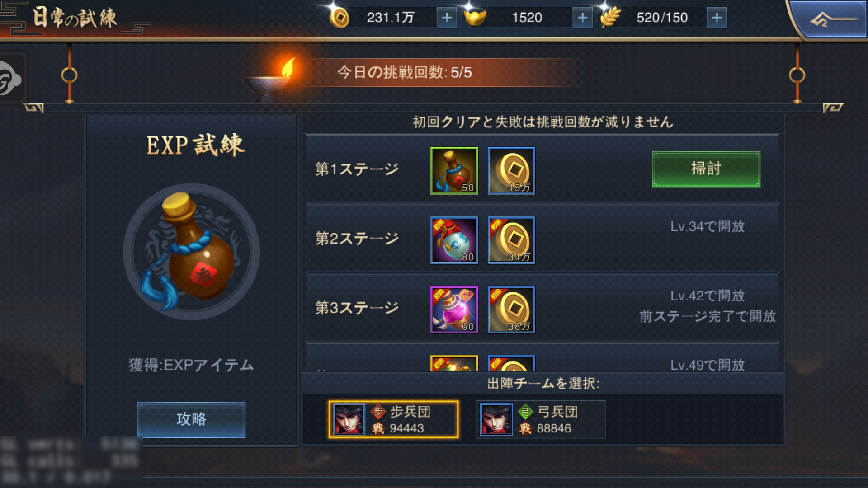Screen dimensions: 868x488
Task: Tap the back arrow icon
Action: [832, 19]
